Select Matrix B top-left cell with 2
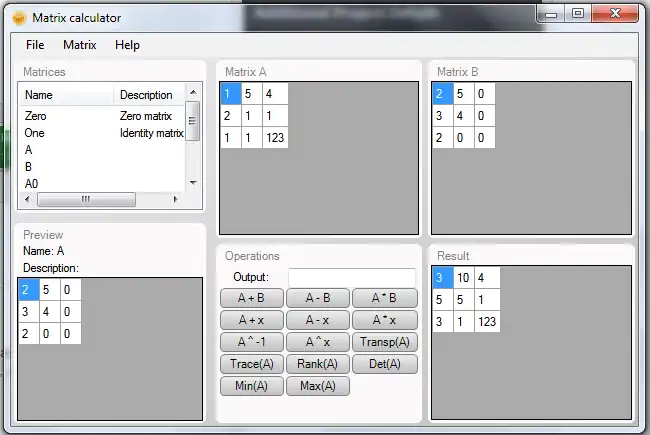This screenshot has width=650, height=435. coord(443,94)
